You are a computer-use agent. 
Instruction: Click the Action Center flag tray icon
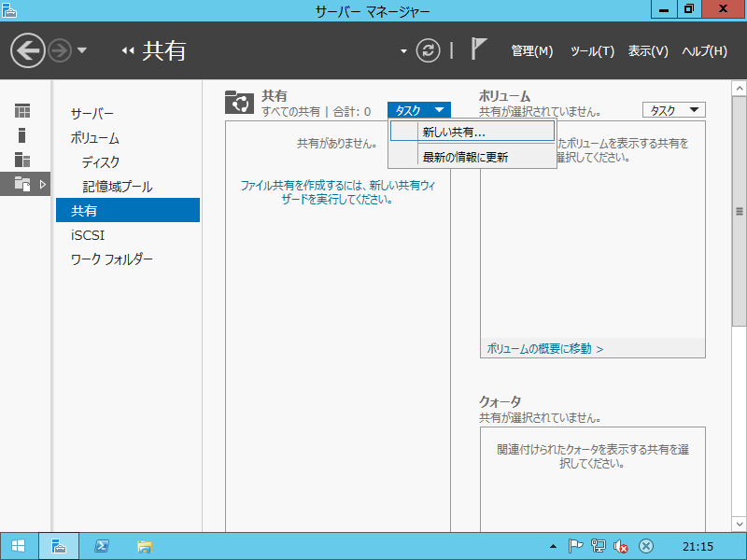coord(575,546)
